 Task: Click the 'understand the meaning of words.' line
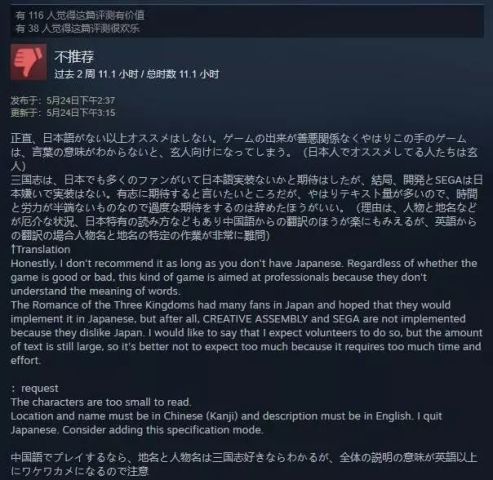click(95, 291)
